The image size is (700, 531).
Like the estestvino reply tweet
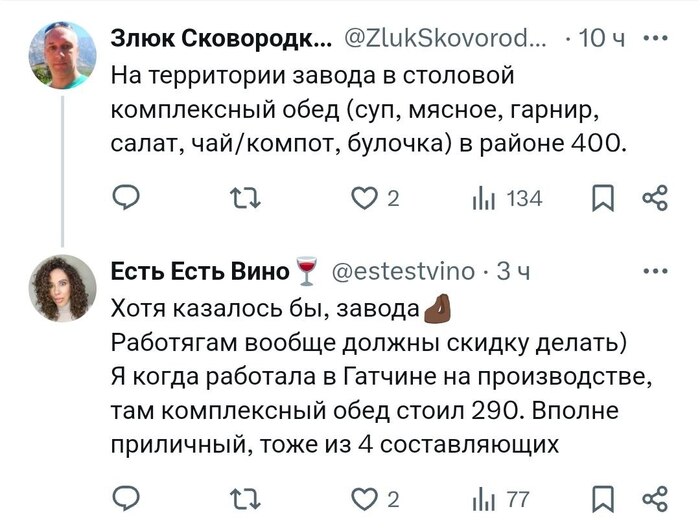point(366,497)
